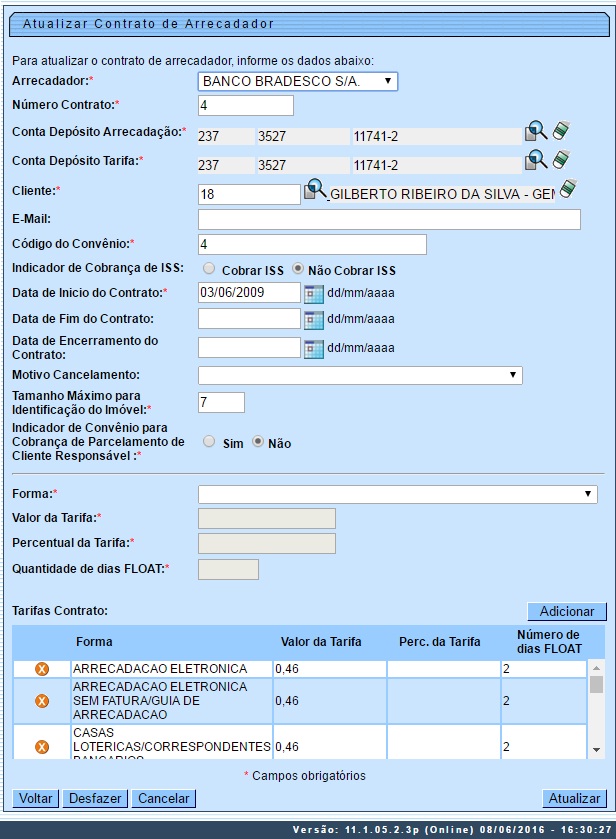This screenshot has height=839, width=616.
Task: Select the Cobrar ISS radio option
Action: (208, 269)
